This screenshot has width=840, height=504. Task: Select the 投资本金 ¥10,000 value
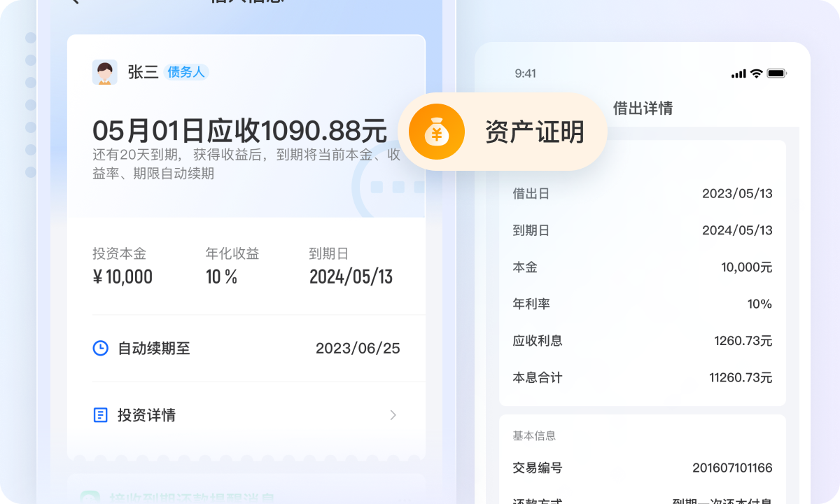click(x=122, y=276)
